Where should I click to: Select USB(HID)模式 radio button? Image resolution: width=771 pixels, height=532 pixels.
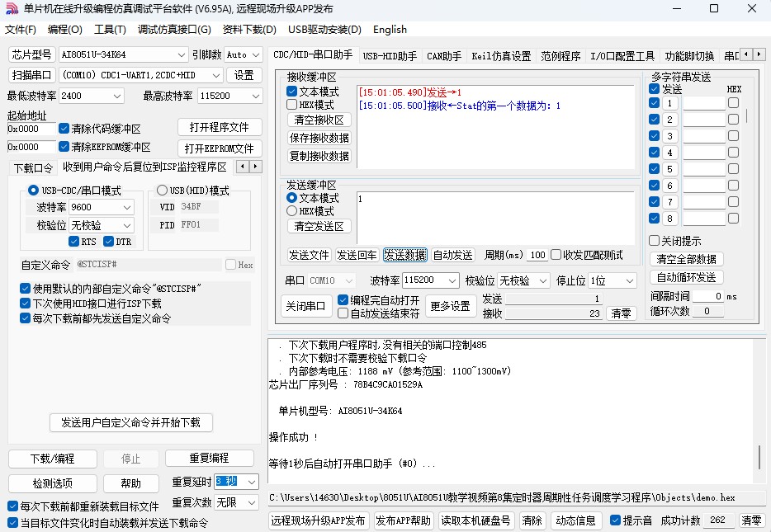tap(162, 190)
